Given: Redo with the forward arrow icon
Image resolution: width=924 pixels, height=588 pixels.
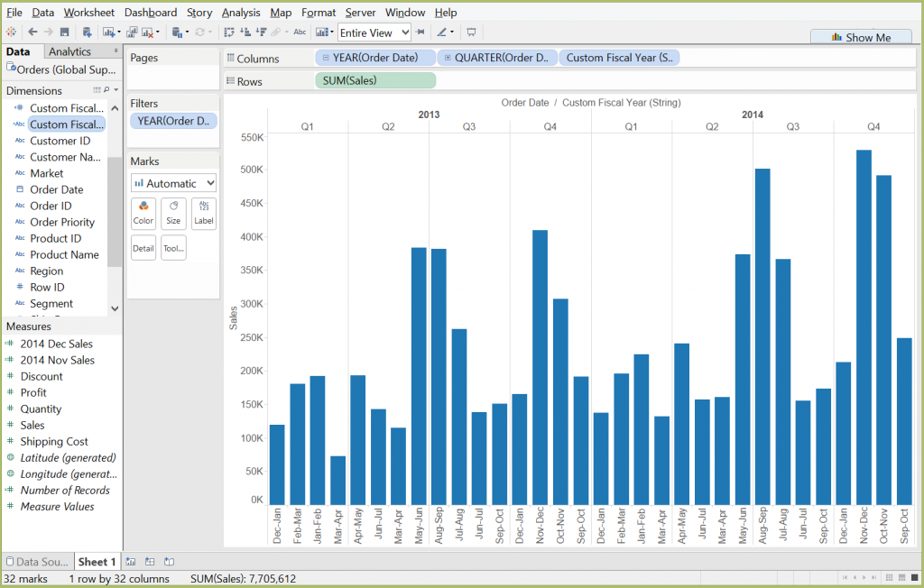Looking at the screenshot, I should tap(49, 32).
